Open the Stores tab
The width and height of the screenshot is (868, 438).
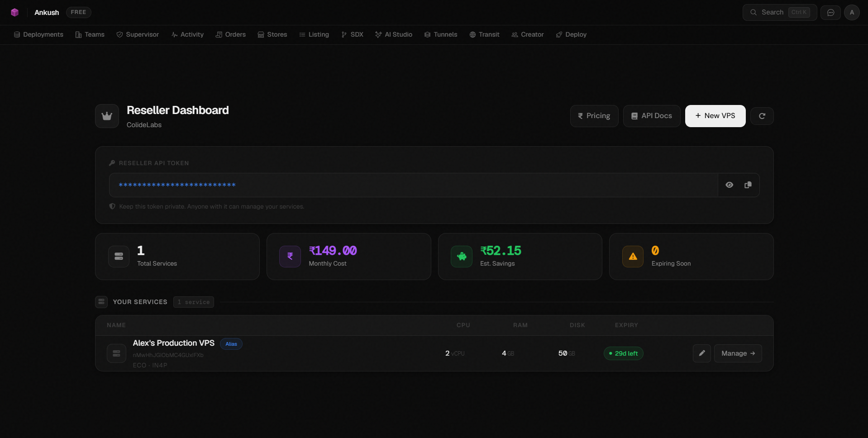pos(272,34)
